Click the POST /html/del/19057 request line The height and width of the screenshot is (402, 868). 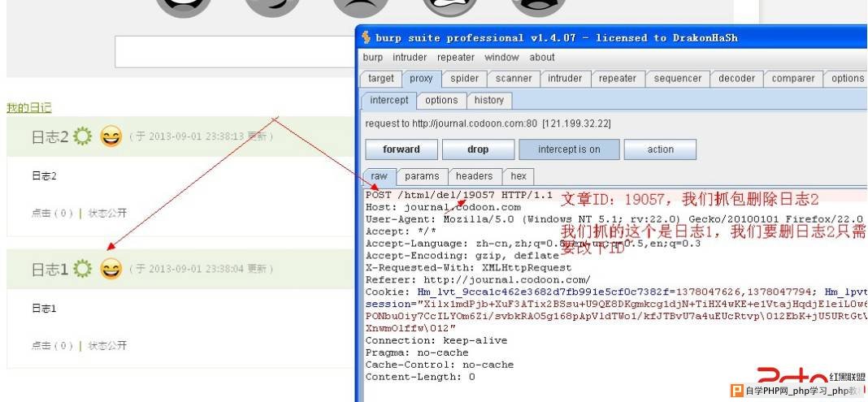tap(459, 195)
